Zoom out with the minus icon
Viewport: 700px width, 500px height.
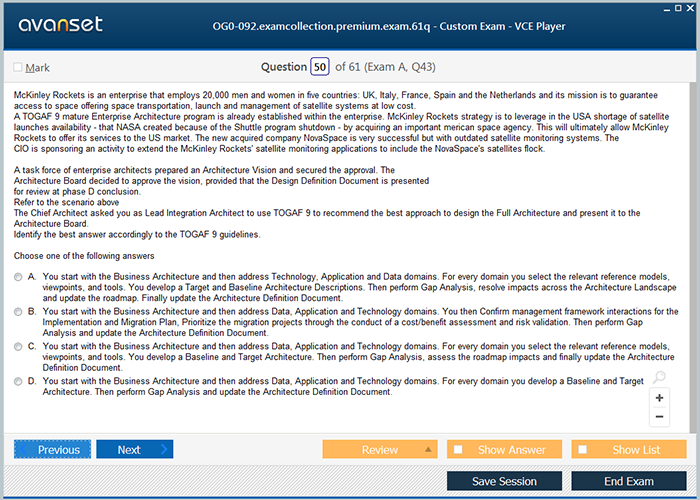[659, 417]
